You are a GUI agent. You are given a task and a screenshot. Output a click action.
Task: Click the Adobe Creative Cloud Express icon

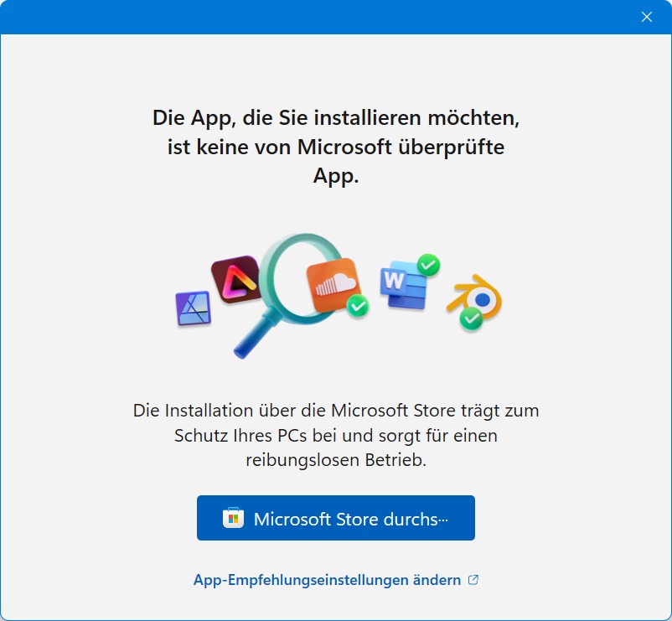click(x=236, y=279)
